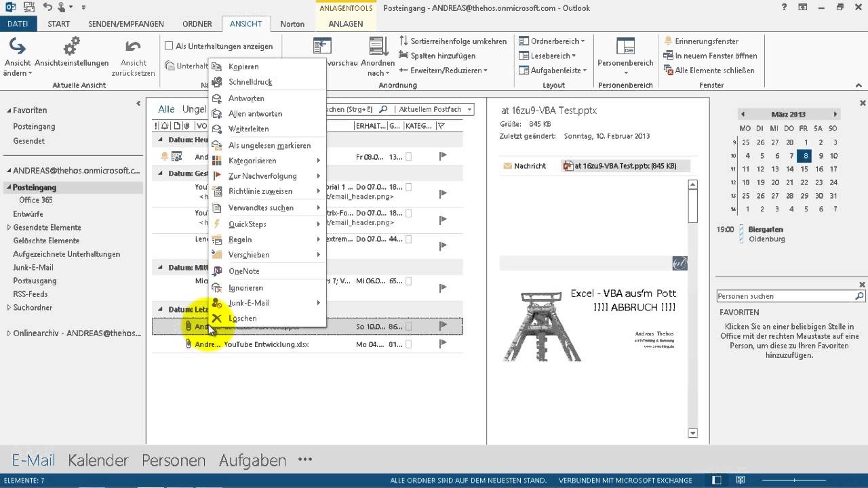Click the Schnelldruck printer icon
The width and height of the screenshot is (868, 488).
(x=217, y=82)
